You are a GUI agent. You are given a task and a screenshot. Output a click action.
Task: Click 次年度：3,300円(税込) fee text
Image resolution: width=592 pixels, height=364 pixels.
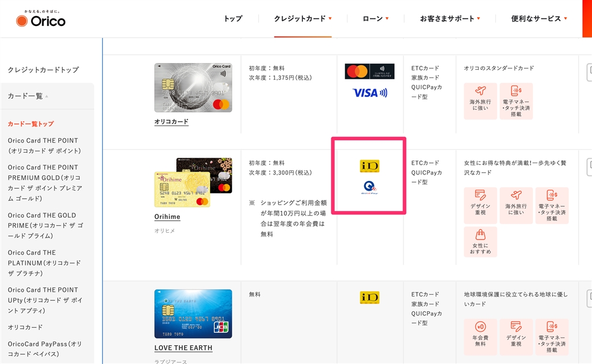coord(280,173)
